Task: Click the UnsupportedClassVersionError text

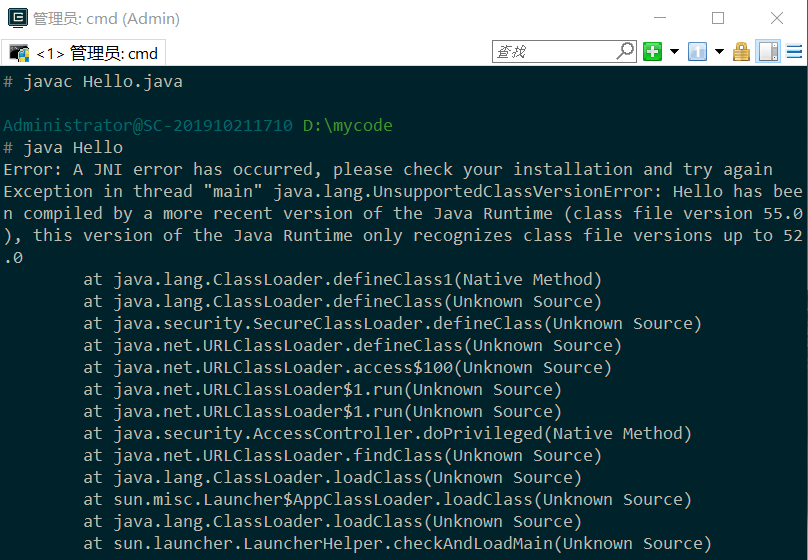Action: (x=516, y=192)
